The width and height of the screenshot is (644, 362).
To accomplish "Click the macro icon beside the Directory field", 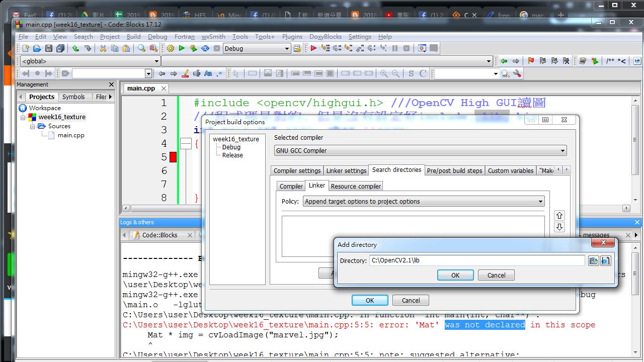I will [606, 260].
